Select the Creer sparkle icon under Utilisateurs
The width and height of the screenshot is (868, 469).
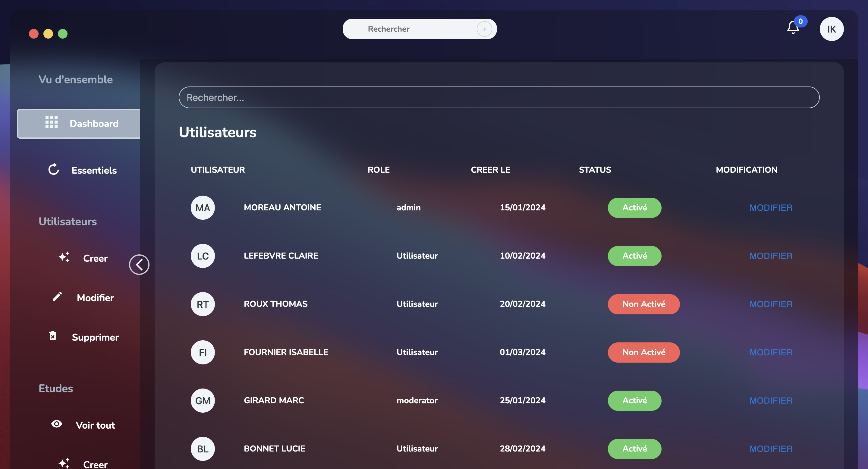pos(64,258)
